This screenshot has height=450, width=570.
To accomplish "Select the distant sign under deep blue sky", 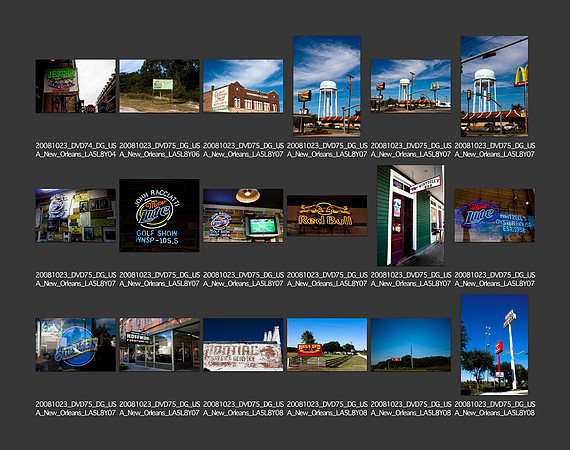I will point(411,345).
